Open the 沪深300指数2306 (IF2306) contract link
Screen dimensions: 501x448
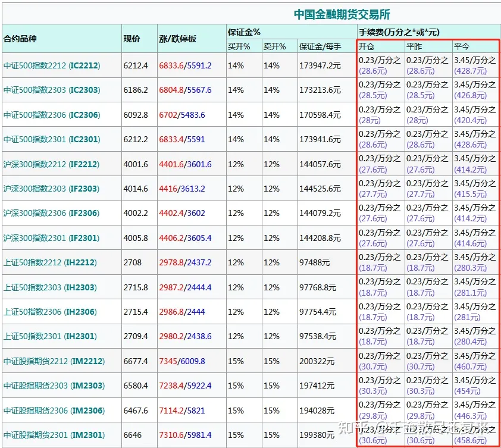point(51,213)
